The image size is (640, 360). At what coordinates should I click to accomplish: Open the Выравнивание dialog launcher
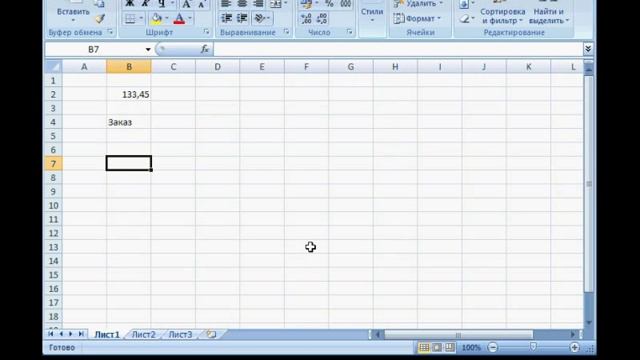coord(286,32)
